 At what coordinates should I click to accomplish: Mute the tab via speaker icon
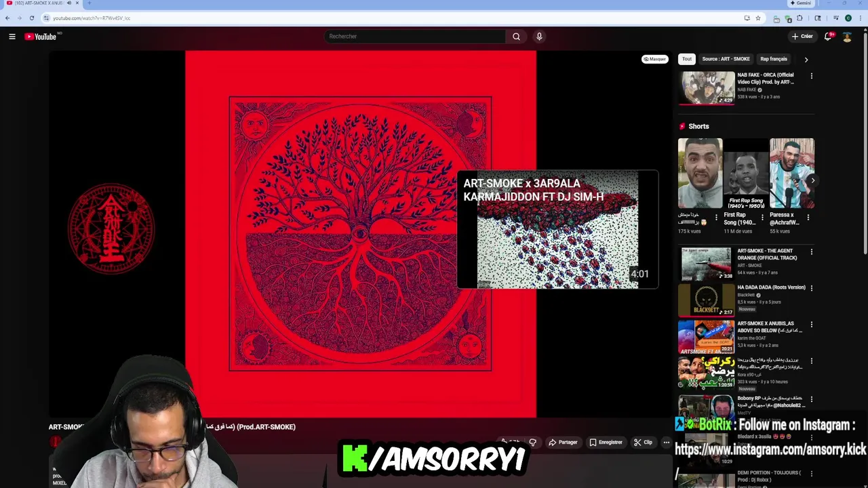pyautogui.click(x=69, y=3)
